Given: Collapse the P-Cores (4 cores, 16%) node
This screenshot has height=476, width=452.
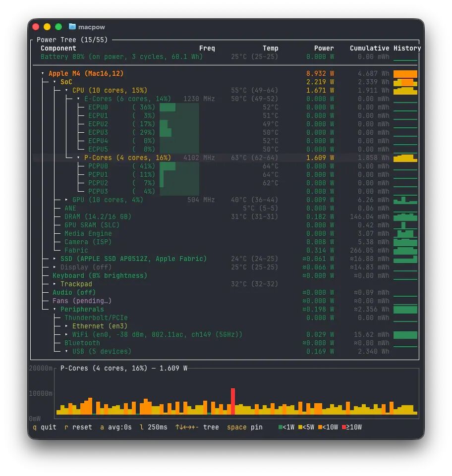Looking at the screenshot, I should coord(78,158).
